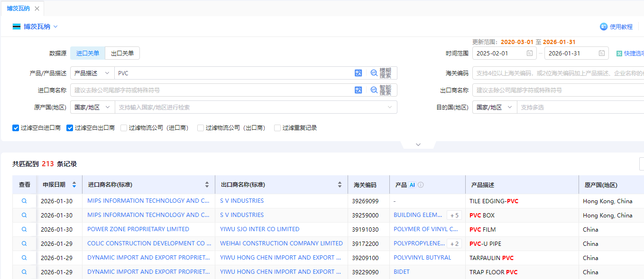Click the 进口商名称 input field
Screen dimensions: 644x279
[211, 90]
